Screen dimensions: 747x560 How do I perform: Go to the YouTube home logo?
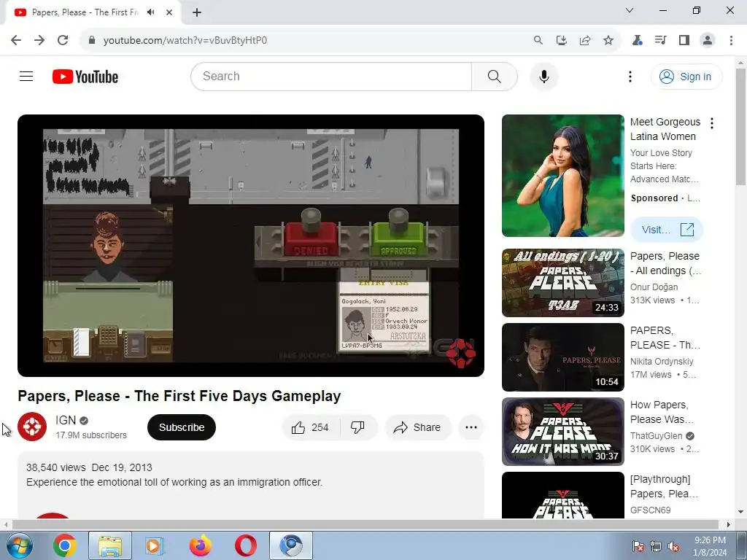pos(85,77)
